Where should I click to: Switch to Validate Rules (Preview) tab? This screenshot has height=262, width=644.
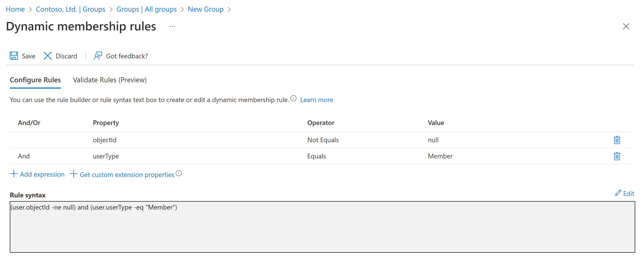110,80
